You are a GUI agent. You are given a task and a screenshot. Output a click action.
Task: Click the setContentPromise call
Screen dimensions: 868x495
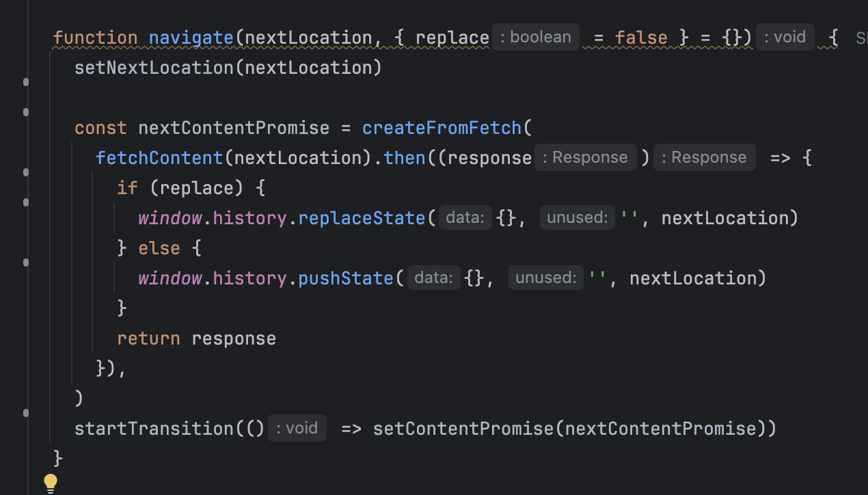point(463,429)
